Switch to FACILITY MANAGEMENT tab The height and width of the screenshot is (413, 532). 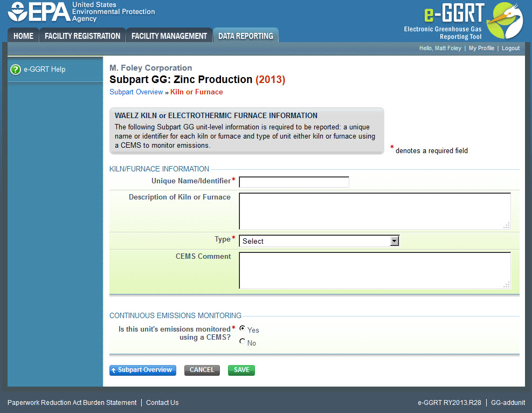pos(169,36)
